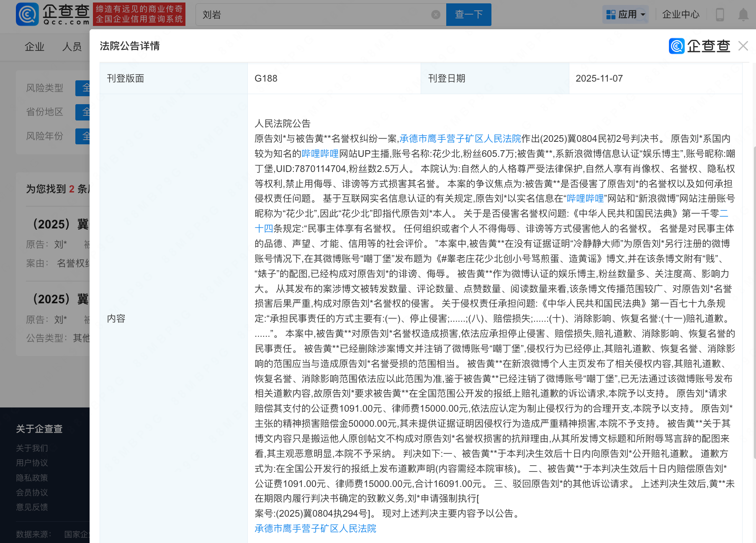Click the Qcc.com logo in header
Viewport: 756px width, 543px height.
(x=53, y=14)
